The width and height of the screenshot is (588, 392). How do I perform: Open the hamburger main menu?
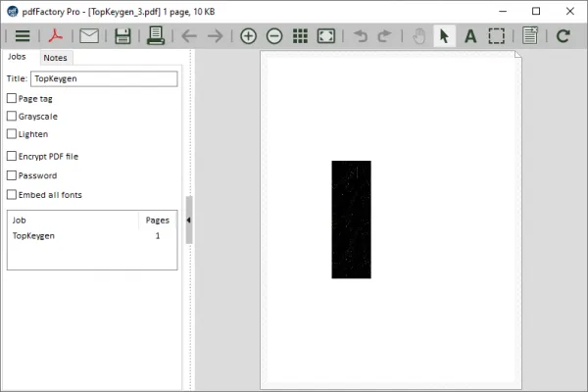pyautogui.click(x=23, y=36)
